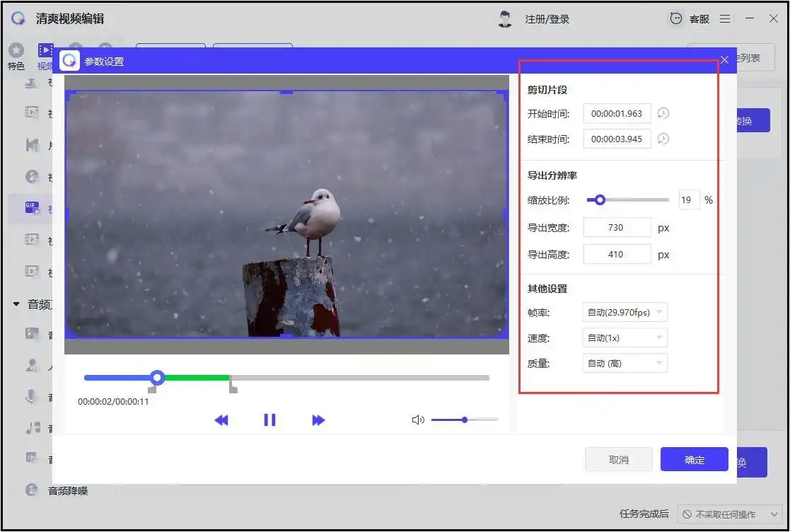This screenshot has width=790, height=532.
Task: Select the clip start marker under timeline
Action: pos(152,389)
